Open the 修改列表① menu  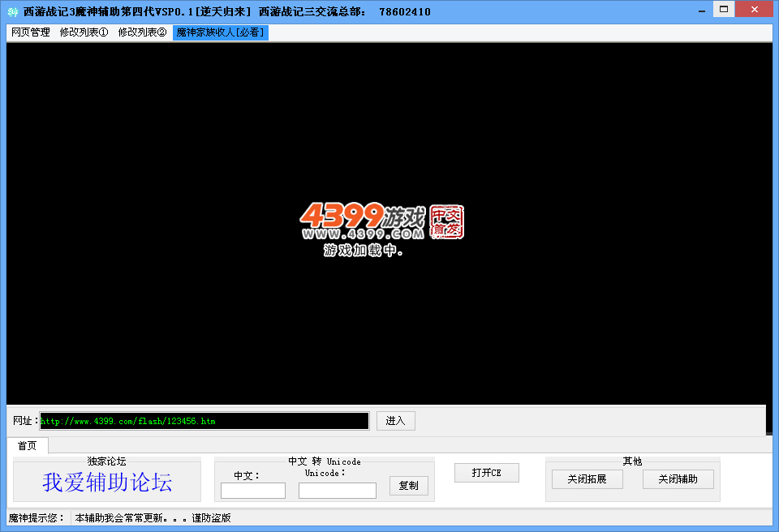pyautogui.click(x=84, y=32)
